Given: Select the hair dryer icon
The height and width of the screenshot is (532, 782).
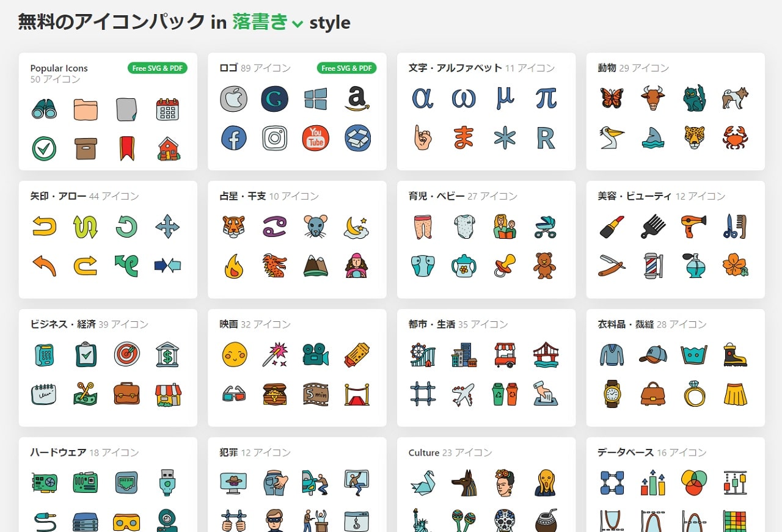Looking at the screenshot, I should tap(693, 226).
